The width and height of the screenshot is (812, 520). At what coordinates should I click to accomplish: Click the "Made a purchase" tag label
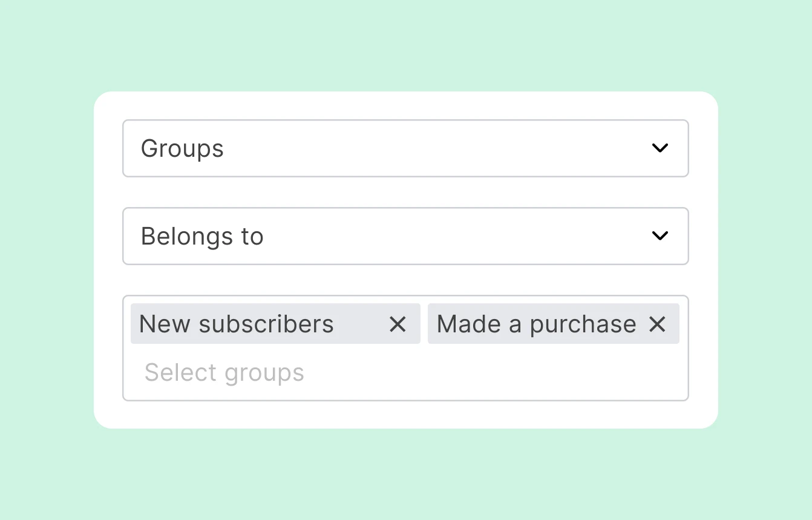(x=536, y=324)
